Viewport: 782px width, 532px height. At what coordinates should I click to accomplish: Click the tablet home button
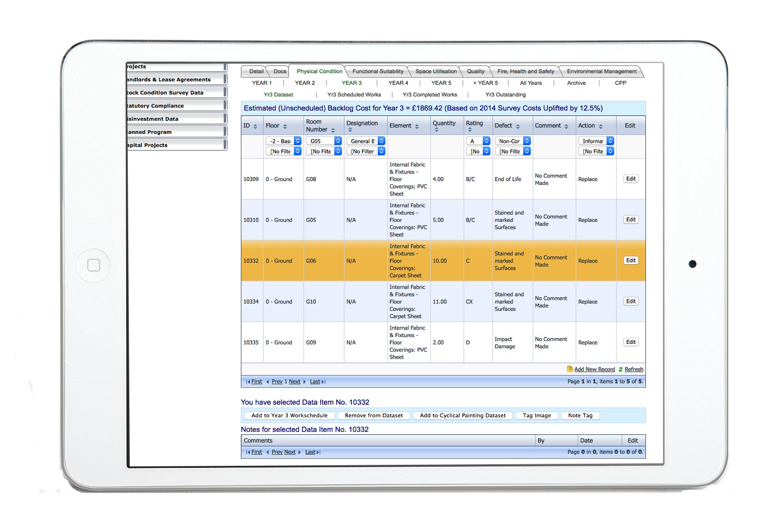tap(94, 265)
